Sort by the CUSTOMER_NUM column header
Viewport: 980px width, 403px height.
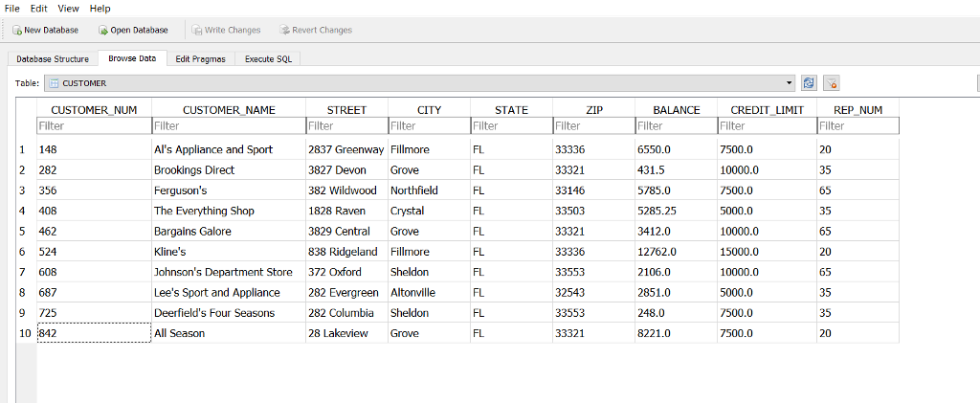point(93,110)
